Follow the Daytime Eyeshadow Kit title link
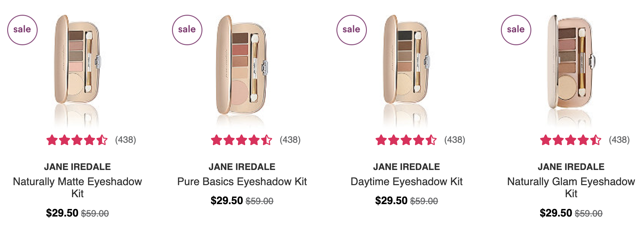Screen dimensions: 644x231 [406, 182]
